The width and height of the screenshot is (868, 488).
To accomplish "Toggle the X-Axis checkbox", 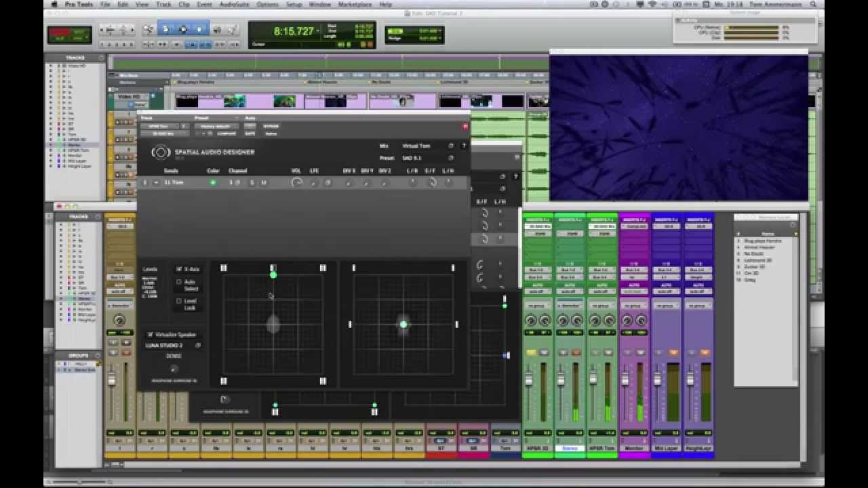I will pyautogui.click(x=179, y=269).
